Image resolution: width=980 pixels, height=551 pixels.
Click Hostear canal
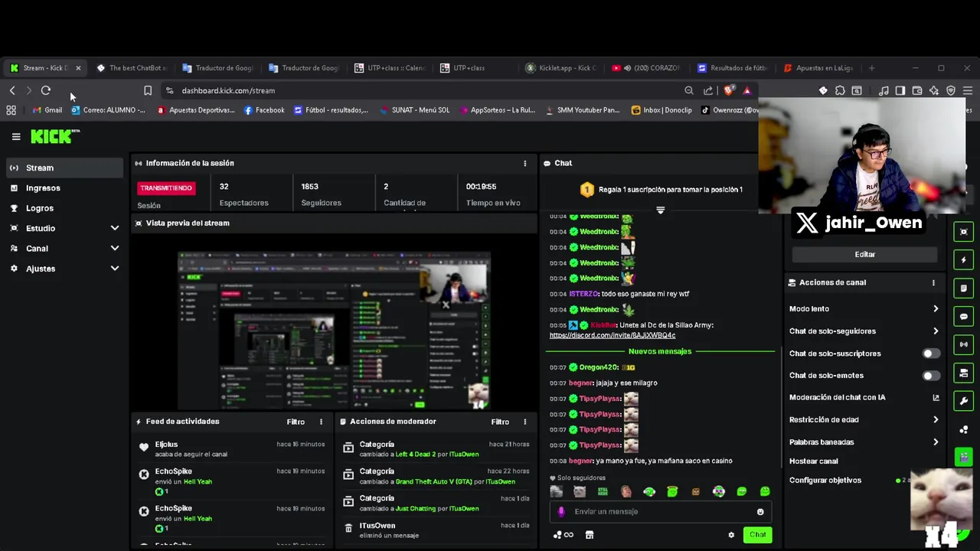click(x=813, y=461)
